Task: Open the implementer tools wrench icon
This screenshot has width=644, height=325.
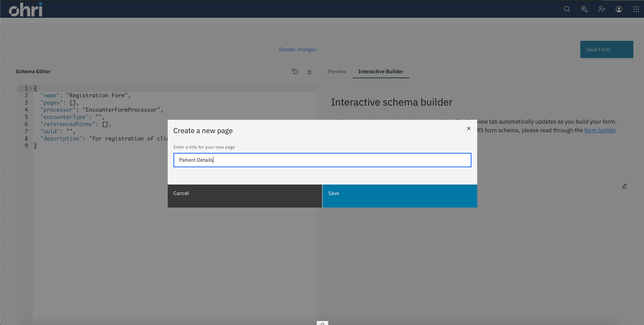Action: pyautogui.click(x=584, y=9)
